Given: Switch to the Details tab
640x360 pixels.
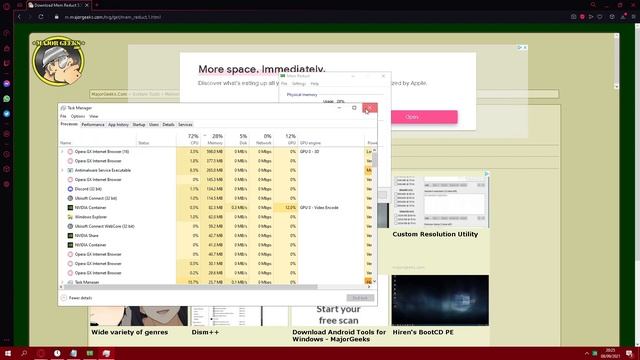Looking at the screenshot, I should 168,124.
